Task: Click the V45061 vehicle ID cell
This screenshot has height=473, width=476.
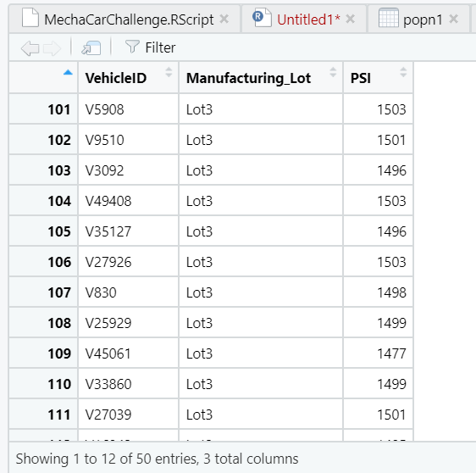Action: coord(128,353)
